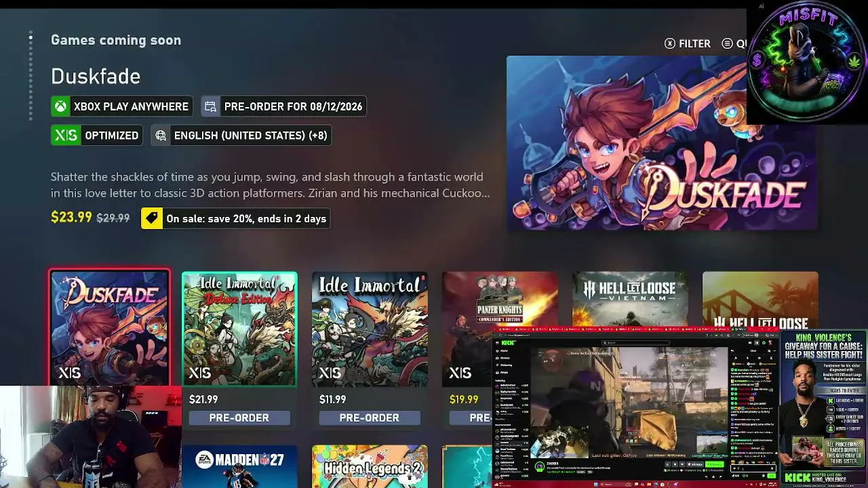Open the Madden 27 tile
This screenshot has width=868, height=488.
239,466
